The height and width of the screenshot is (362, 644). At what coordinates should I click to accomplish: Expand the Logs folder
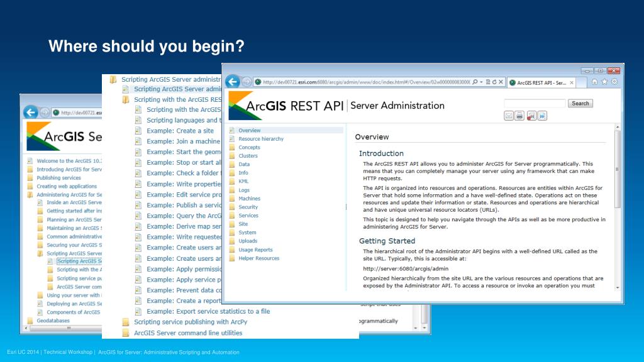coord(244,190)
